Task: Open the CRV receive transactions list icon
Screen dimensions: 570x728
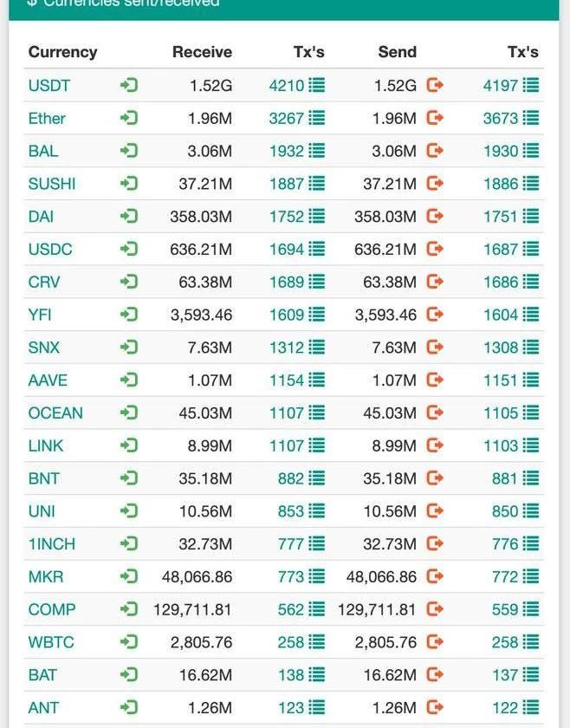Action: click(x=317, y=282)
